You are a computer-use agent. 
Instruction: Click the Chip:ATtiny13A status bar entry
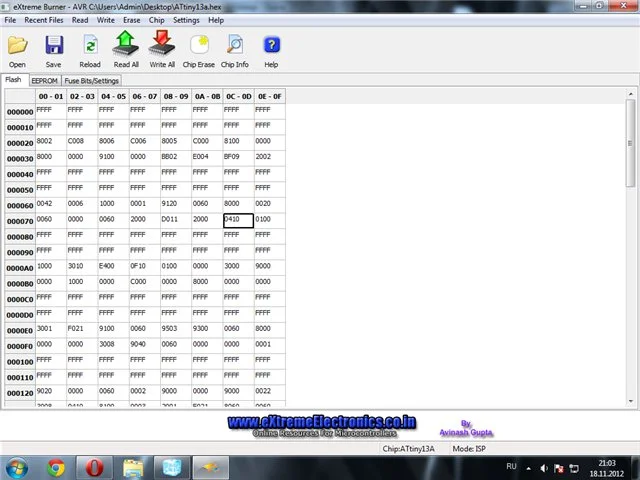(409, 449)
